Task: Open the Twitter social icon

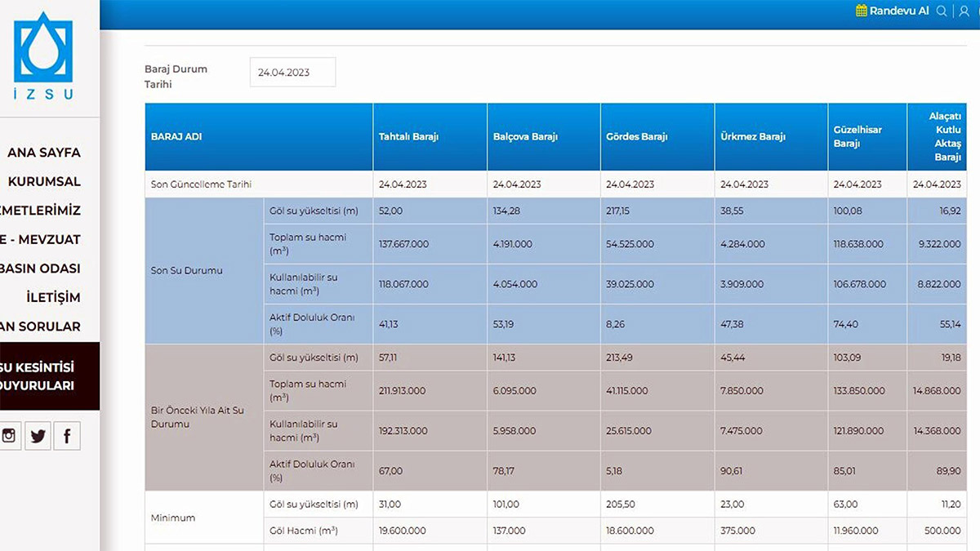Action: pos(38,436)
